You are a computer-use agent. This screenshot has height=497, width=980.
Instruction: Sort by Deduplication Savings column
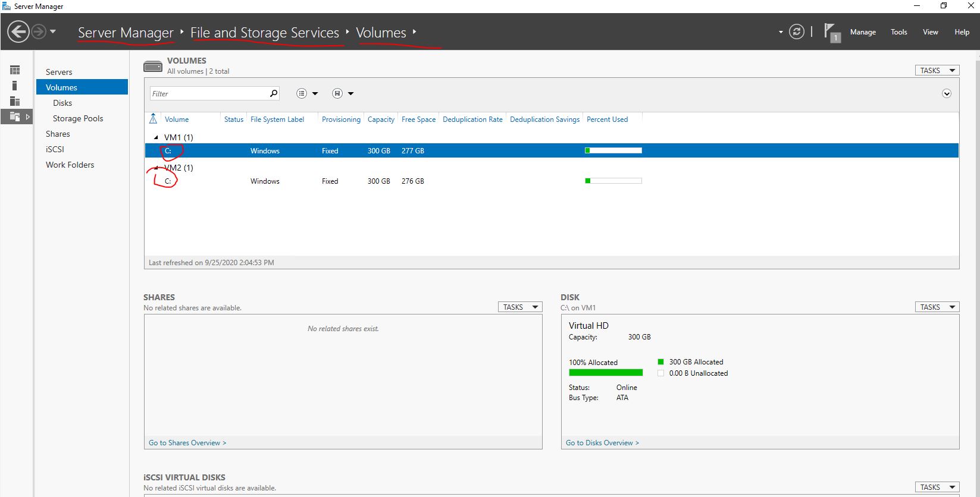pyautogui.click(x=544, y=119)
